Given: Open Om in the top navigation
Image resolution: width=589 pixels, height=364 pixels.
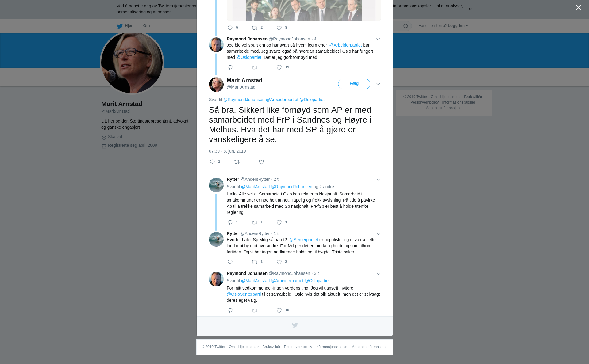Looking at the screenshot, I should click(147, 26).
